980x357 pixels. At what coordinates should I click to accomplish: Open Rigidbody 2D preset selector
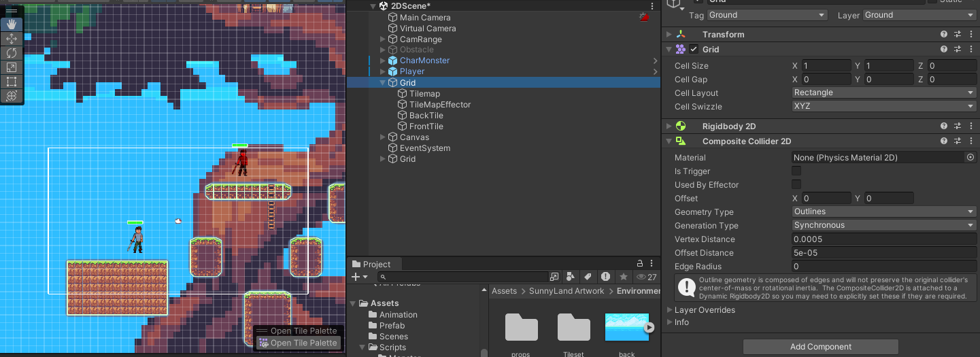[957, 126]
